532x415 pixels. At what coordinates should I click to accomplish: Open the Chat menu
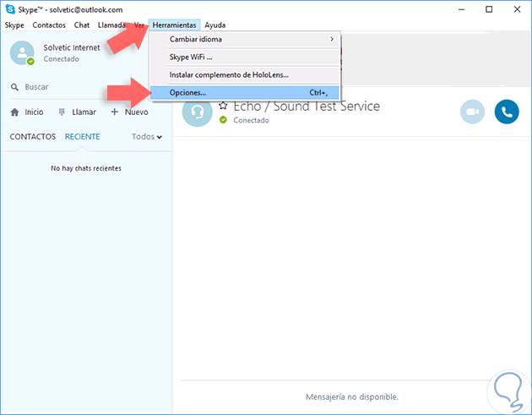82,25
